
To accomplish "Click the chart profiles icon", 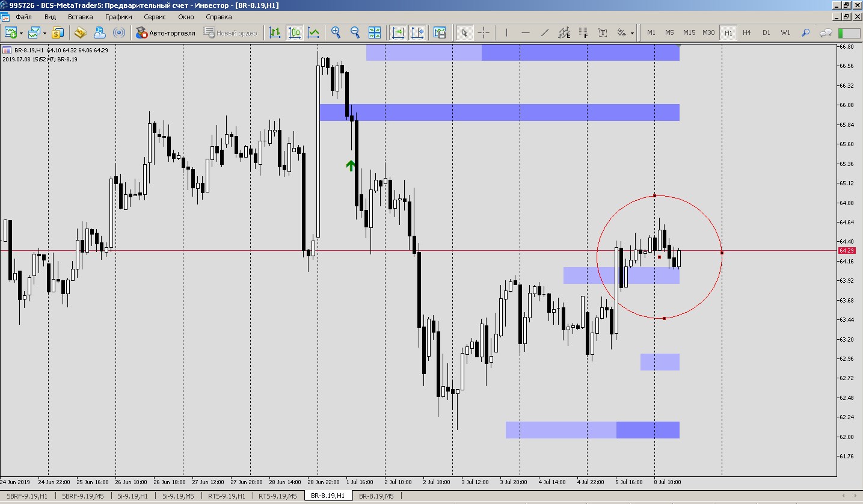I will [34, 32].
